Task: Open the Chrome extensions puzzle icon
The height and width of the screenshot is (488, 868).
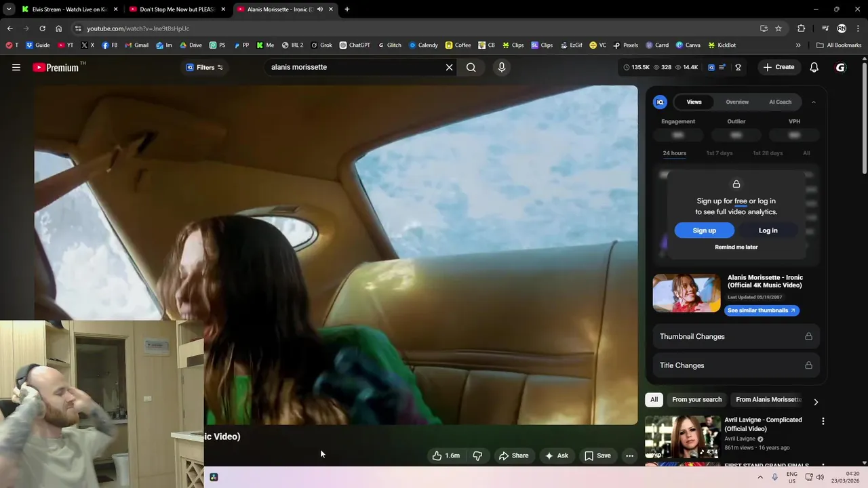Action: (x=802, y=28)
